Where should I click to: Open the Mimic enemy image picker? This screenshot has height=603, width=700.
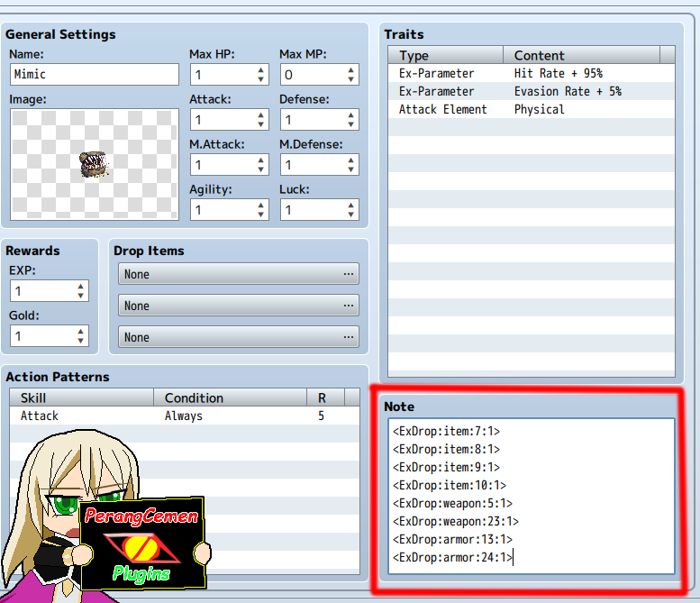(x=95, y=164)
